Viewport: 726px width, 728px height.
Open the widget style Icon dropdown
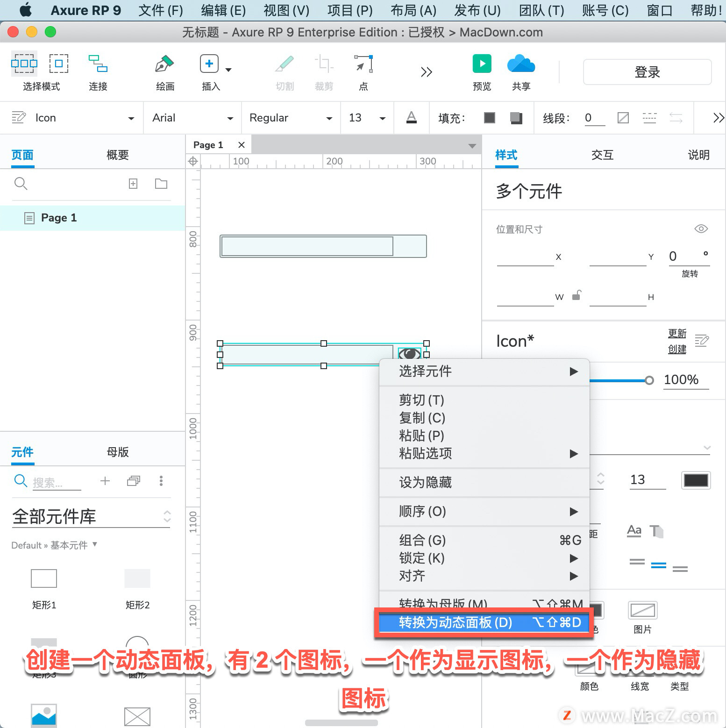(x=131, y=118)
